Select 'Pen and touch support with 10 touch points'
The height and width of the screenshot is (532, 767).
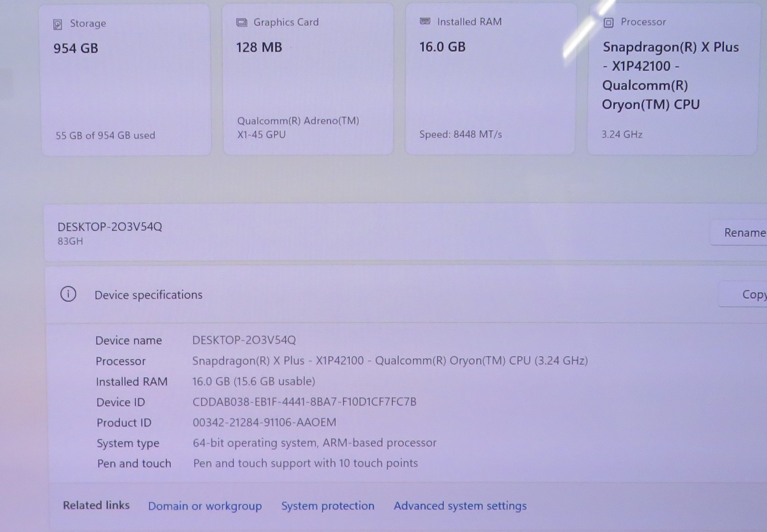point(305,463)
